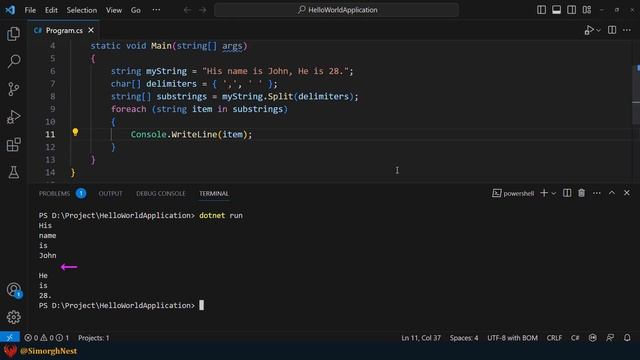640x360 pixels.
Task: Open the Testing flask view
Action: click(x=13, y=172)
